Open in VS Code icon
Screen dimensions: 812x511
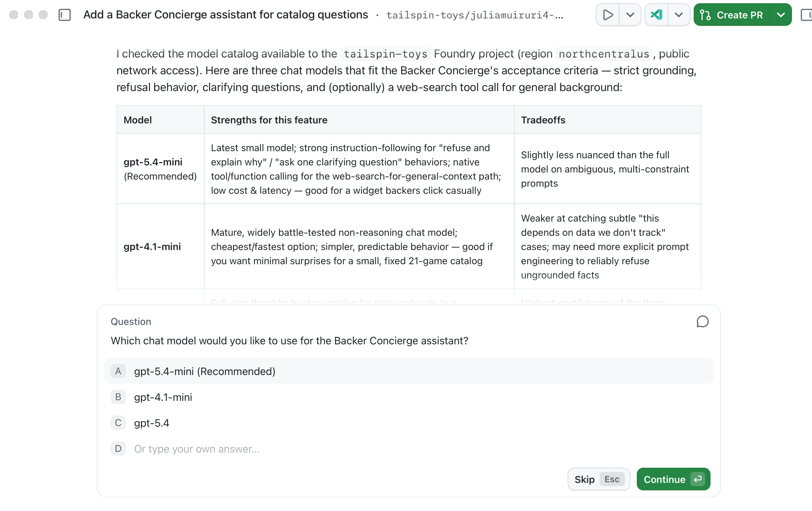point(656,15)
